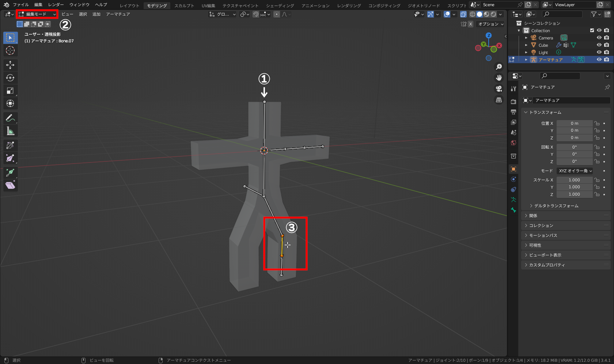Screen dimensions: 614x364
Task: Activate the Transform tool
Action: tap(10, 103)
